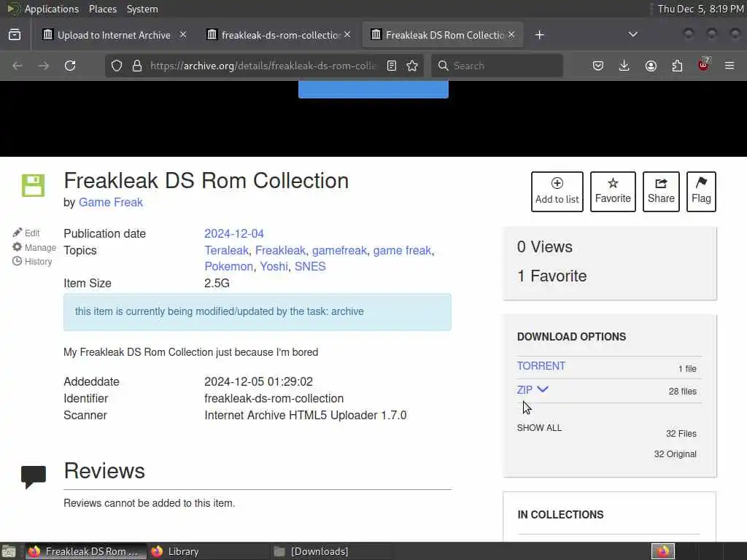Screen dimensions: 747x560
Task: Click the browser Search box
Action: [497, 66]
